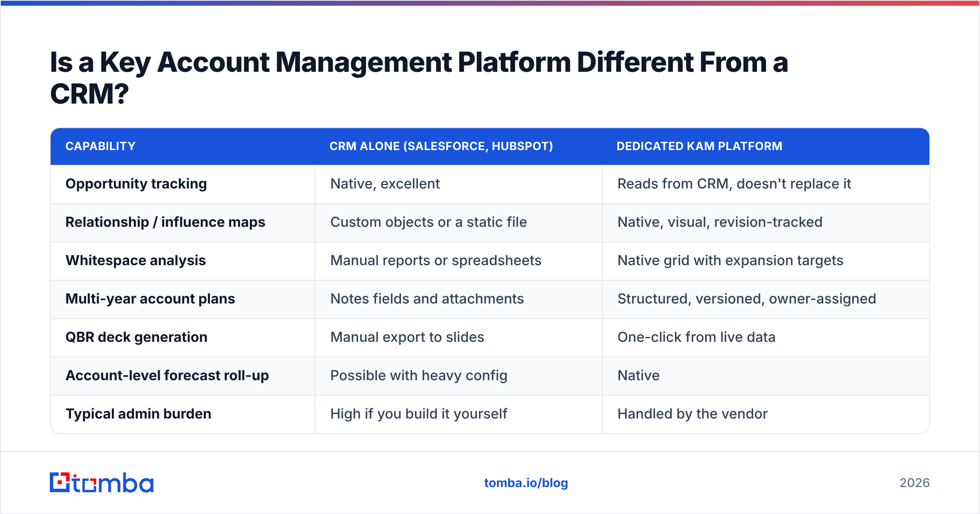
Task: Select Typical admin burden label
Action: click(x=138, y=414)
